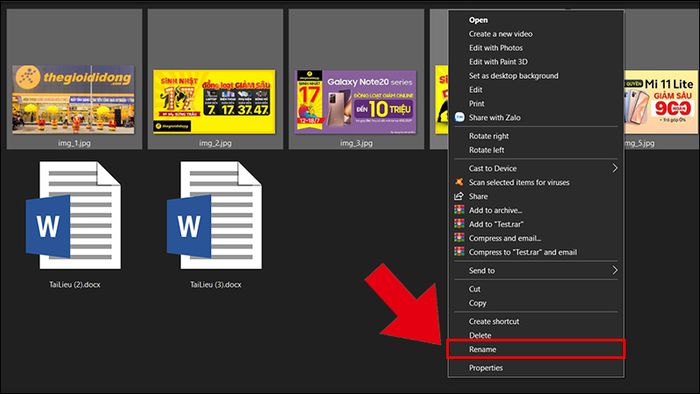Choose Properties in the context menu
Screen dimensions: 700x394
click(536, 368)
